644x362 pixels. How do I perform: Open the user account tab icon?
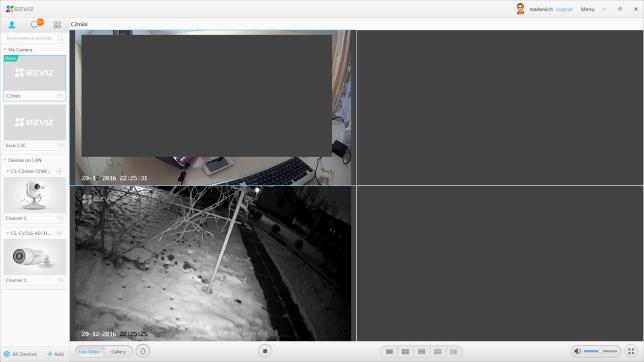[12, 25]
